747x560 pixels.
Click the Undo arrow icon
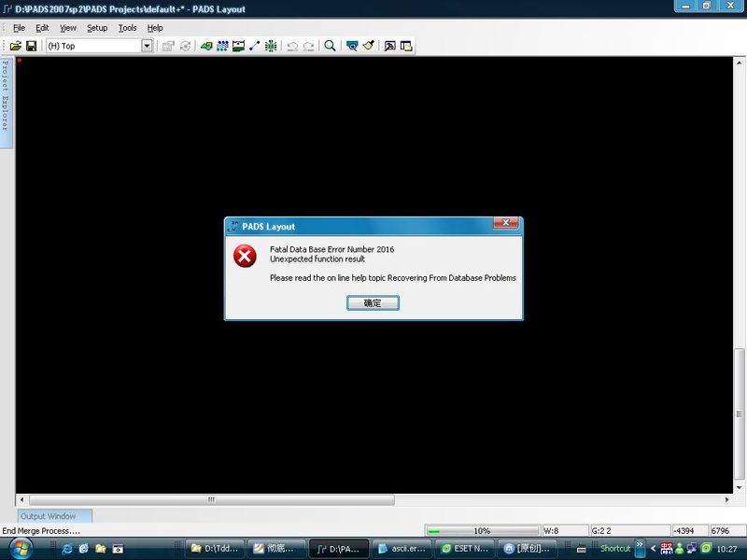(292, 46)
